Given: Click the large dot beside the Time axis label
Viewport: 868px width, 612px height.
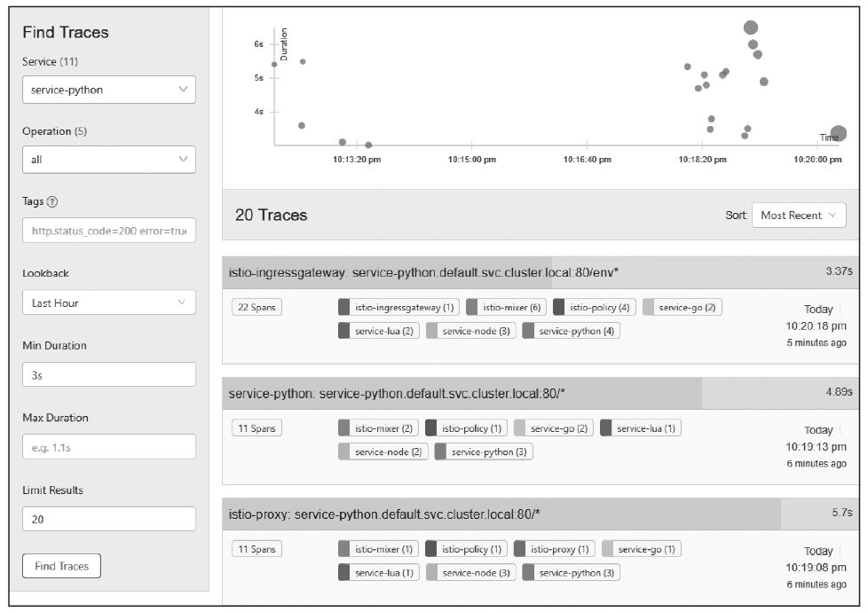Looking at the screenshot, I should (x=838, y=134).
